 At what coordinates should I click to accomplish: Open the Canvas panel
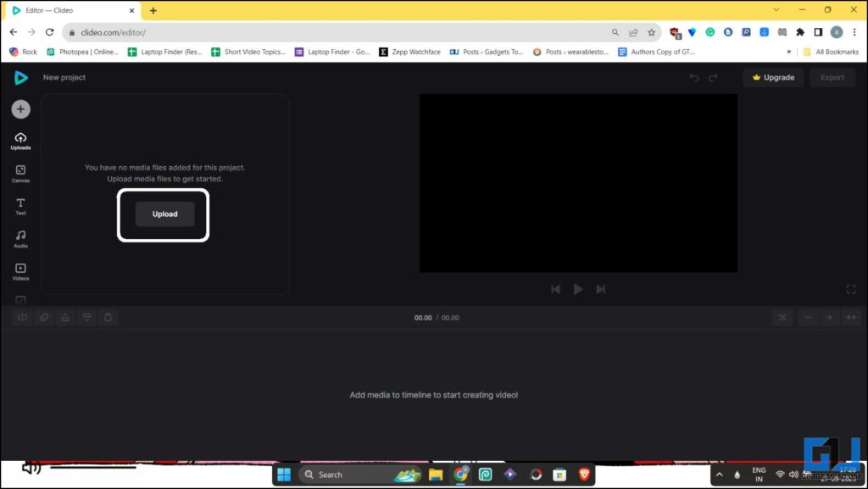pos(19,172)
